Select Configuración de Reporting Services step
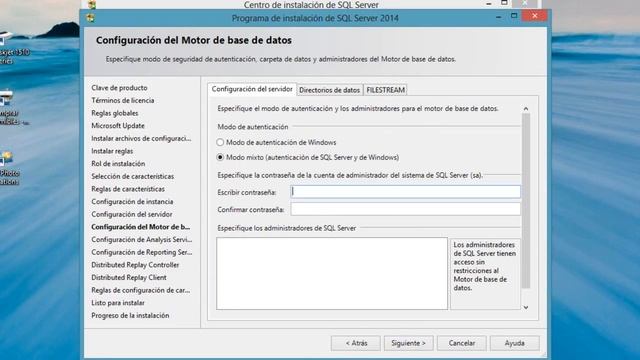The height and width of the screenshot is (360, 640). (x=141, y=252)
